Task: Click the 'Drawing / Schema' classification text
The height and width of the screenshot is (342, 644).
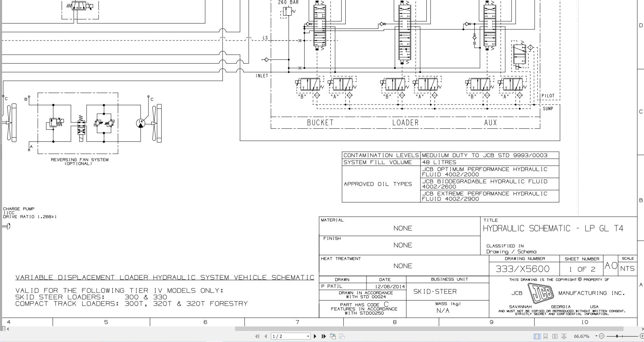Action: click(511, 252)
